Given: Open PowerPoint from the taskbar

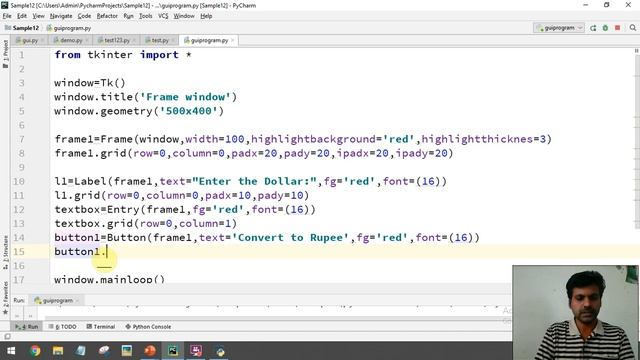Looking at the screenshot, I should tap(150, 351).
